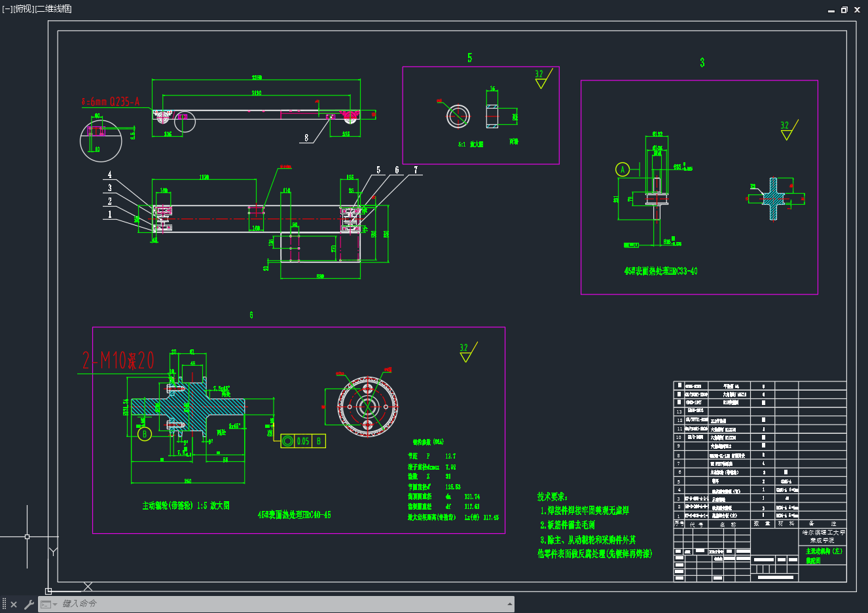Image resolution: width=868 pixels, height=613 pixels.
Task: Expand command history with the up arrow
Action: click(x=509, y=604)
